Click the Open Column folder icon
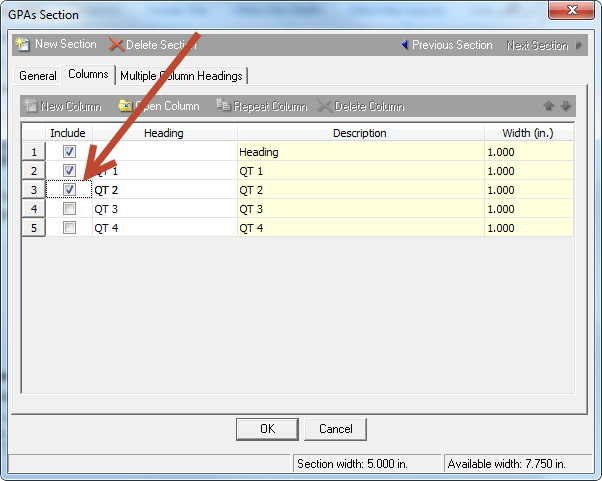 (x=125, y=106)
